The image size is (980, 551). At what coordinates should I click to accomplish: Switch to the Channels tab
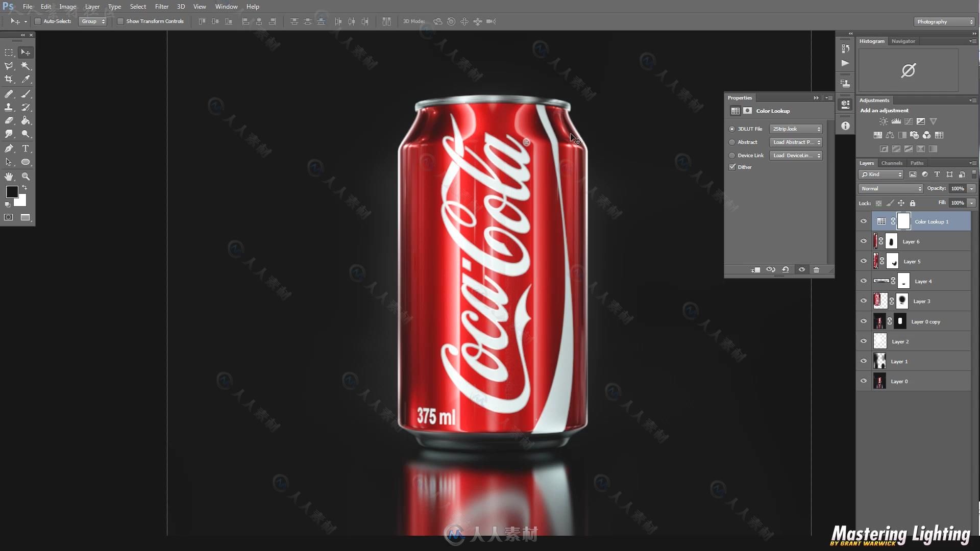(892, 163)
